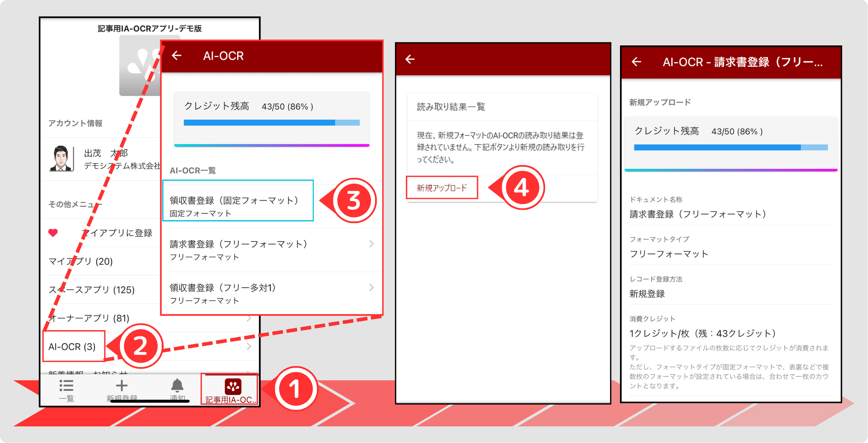
Task: Open AI-OCR (3) menu item
Action: (72, 346)
